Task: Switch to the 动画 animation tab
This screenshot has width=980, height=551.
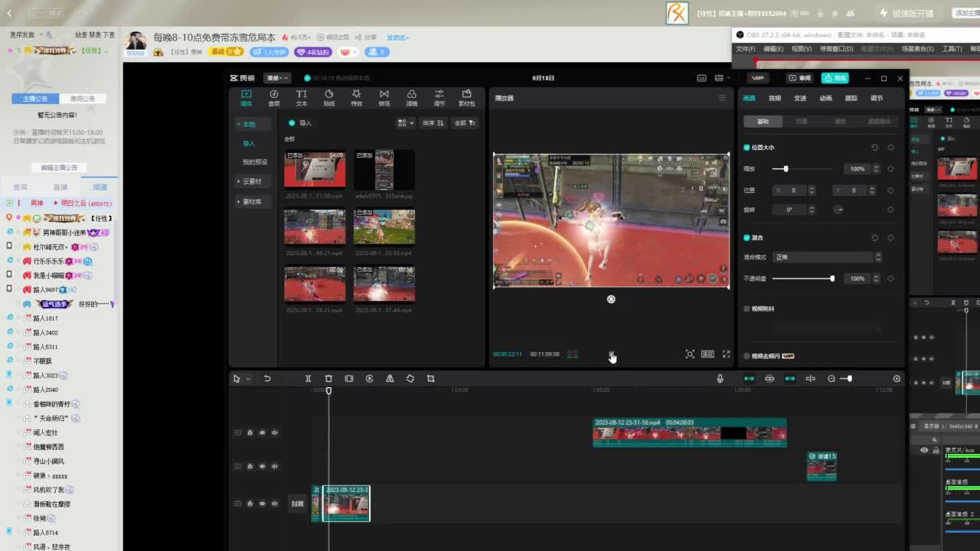Action: 825,98
